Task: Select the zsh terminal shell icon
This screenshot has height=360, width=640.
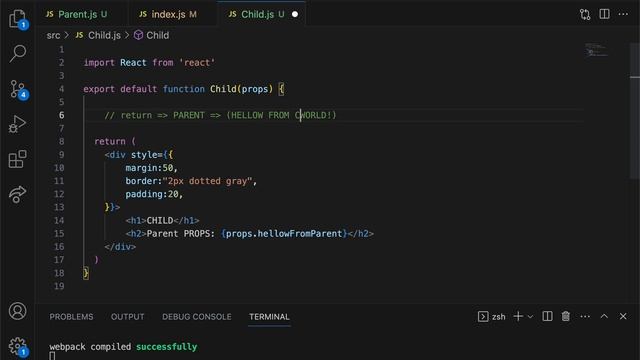Action: click(483, 316)
